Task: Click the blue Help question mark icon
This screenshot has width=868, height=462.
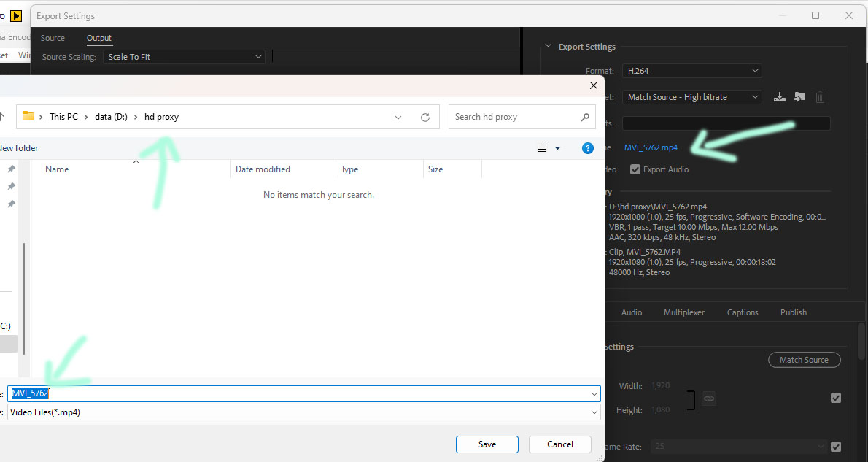Action: coord(588,148)
